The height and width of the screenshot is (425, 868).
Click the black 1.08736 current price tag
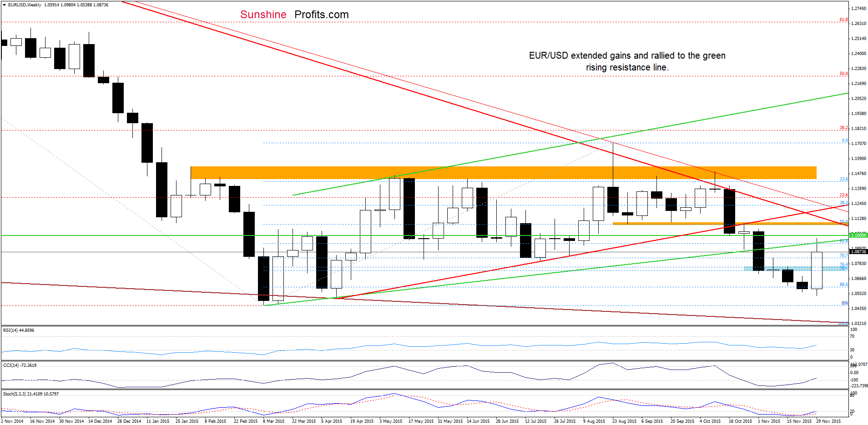coord(858,252)
